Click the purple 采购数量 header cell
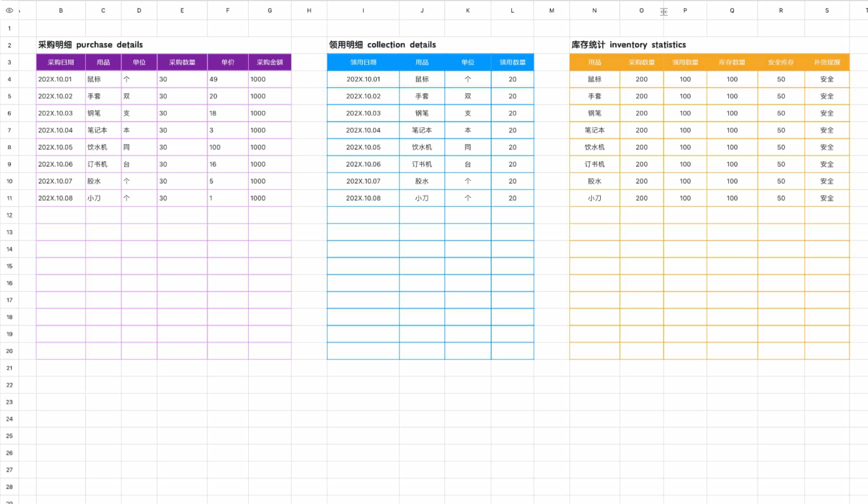Image resolution: width=868 pixels, height=504 pixels. 182,62
